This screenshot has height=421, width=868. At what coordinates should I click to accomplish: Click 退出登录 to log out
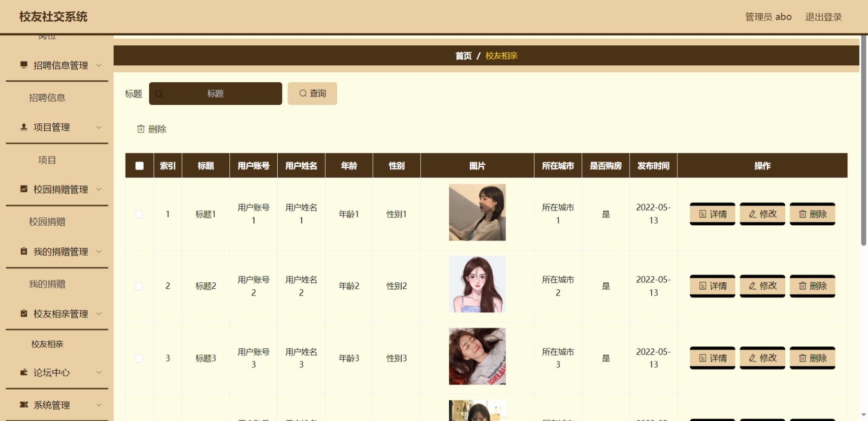[824, 17]
